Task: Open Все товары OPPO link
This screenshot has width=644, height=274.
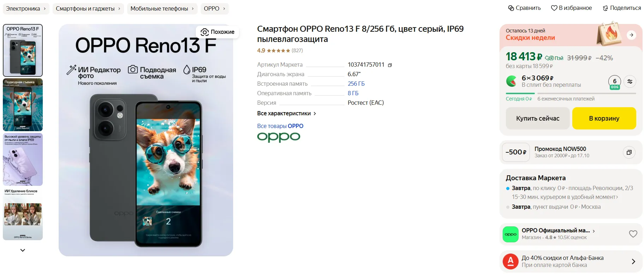Action: coord(280,126)
